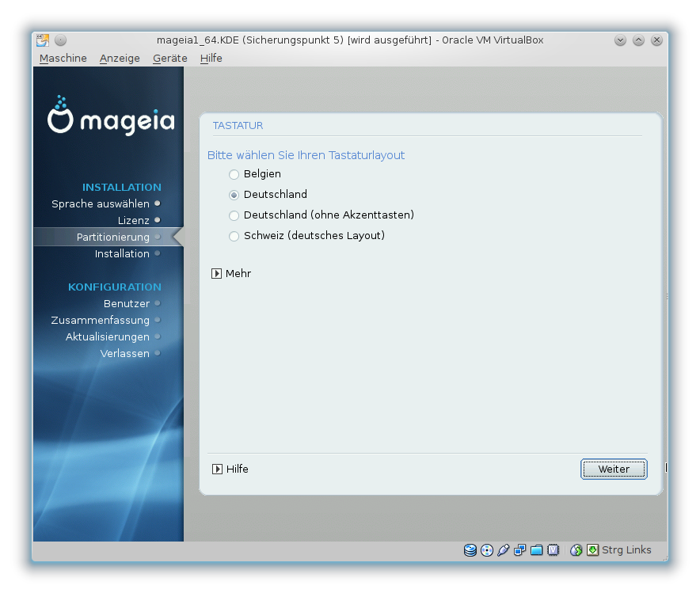
Task: Click the host key green arrow icon
Action: click(592, 550)
